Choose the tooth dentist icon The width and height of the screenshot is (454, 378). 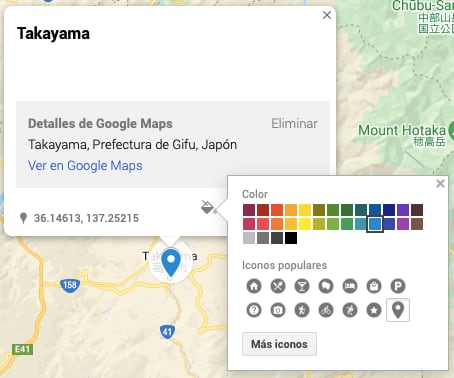click(326, 286)
